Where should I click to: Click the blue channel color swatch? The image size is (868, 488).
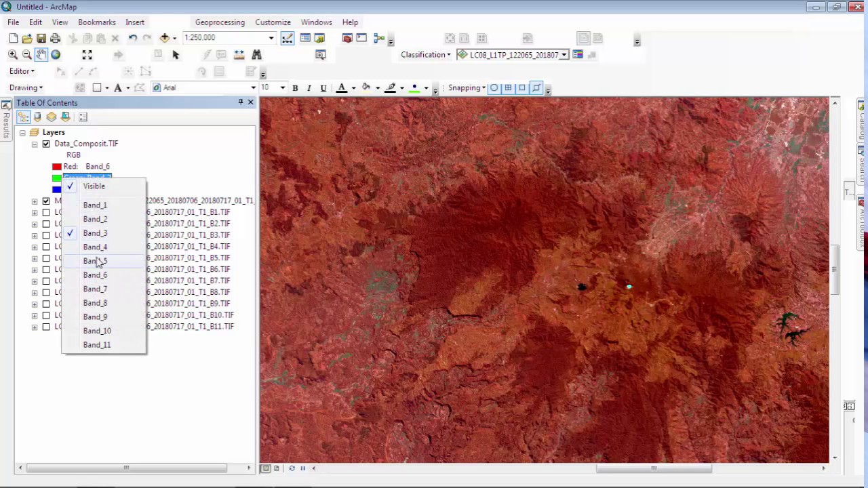(x=57, y=190)
